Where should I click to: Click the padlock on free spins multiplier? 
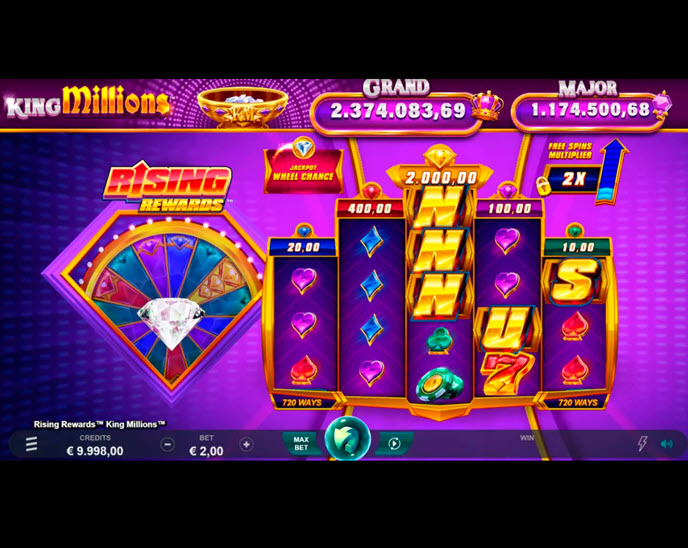point(544,185)
